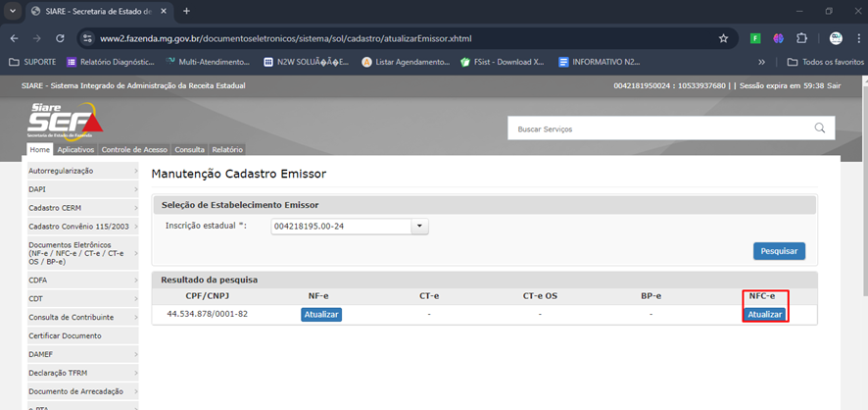Click the Sair logout link
The image size is (868, 410).
834,86
